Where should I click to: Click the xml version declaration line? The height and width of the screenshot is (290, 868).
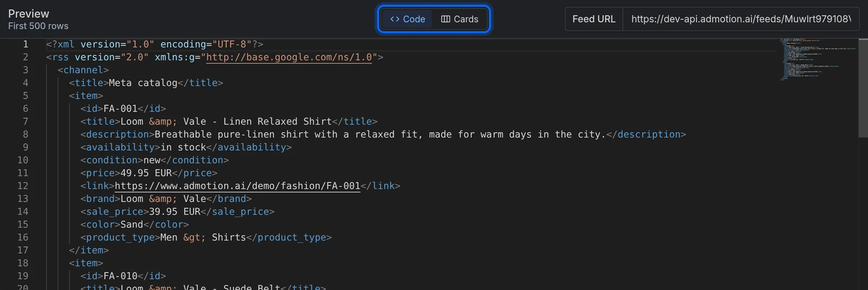pos(155,44)
